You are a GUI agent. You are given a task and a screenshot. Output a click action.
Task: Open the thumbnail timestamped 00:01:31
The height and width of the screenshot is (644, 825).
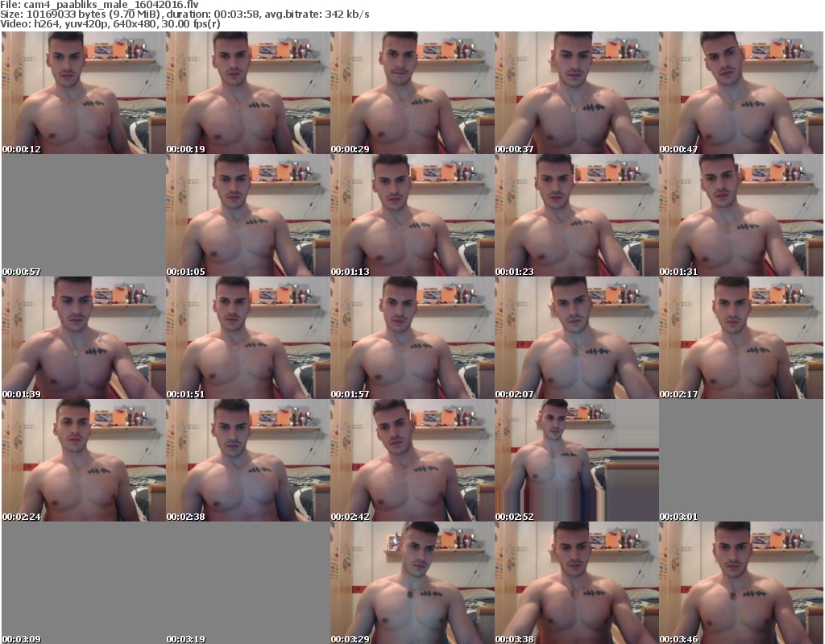click(x=741, y=215)
